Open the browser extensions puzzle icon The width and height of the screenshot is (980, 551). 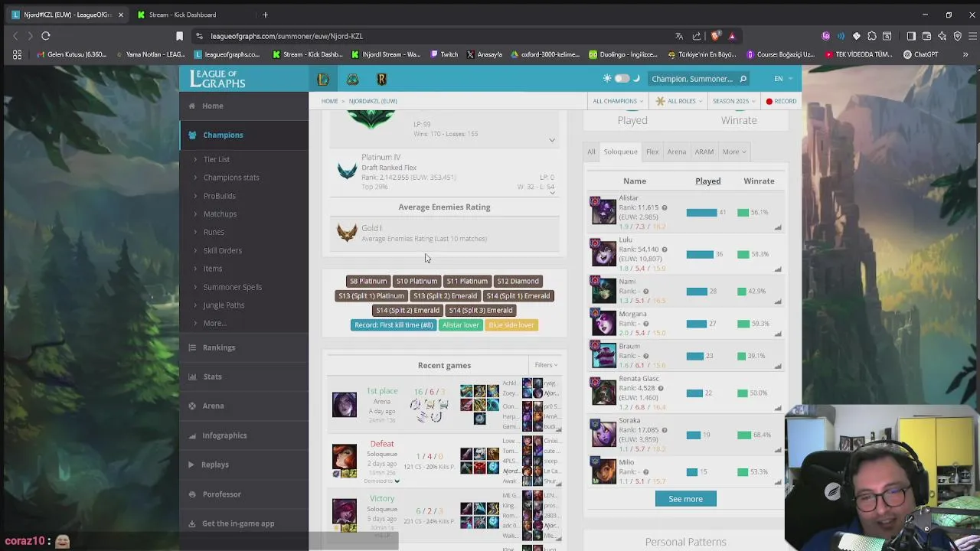point(872,36)
